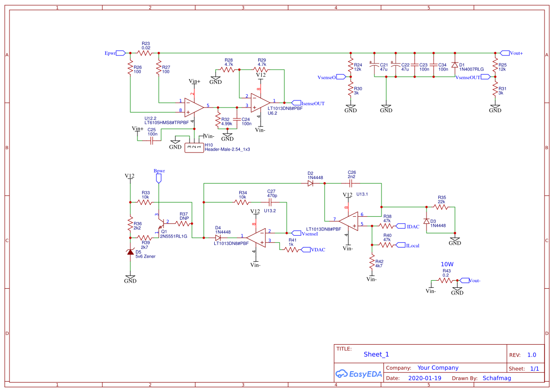Viewport: 554px width, 392px height.
Task: Click the date 2020-01-19
Action: pos(425,378)
